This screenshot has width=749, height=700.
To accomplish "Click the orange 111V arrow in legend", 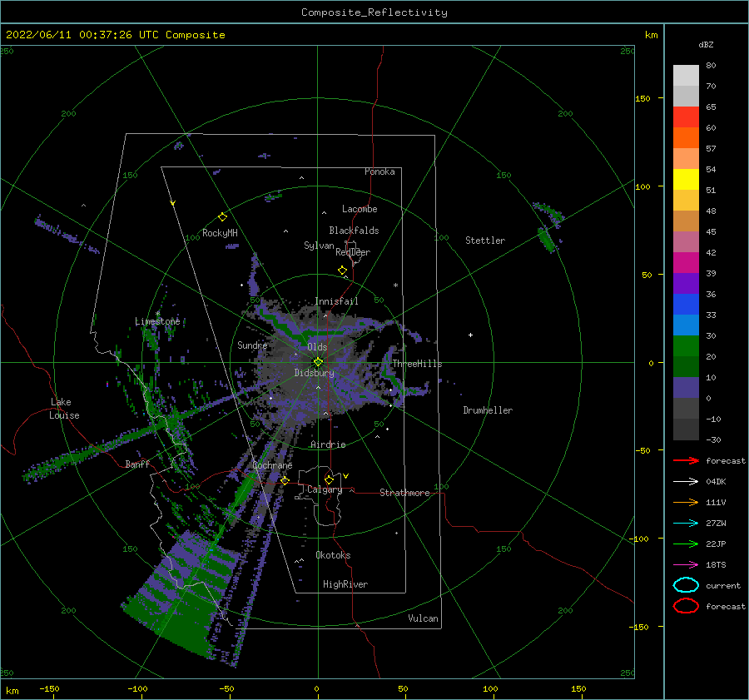I will coord(686,502).
